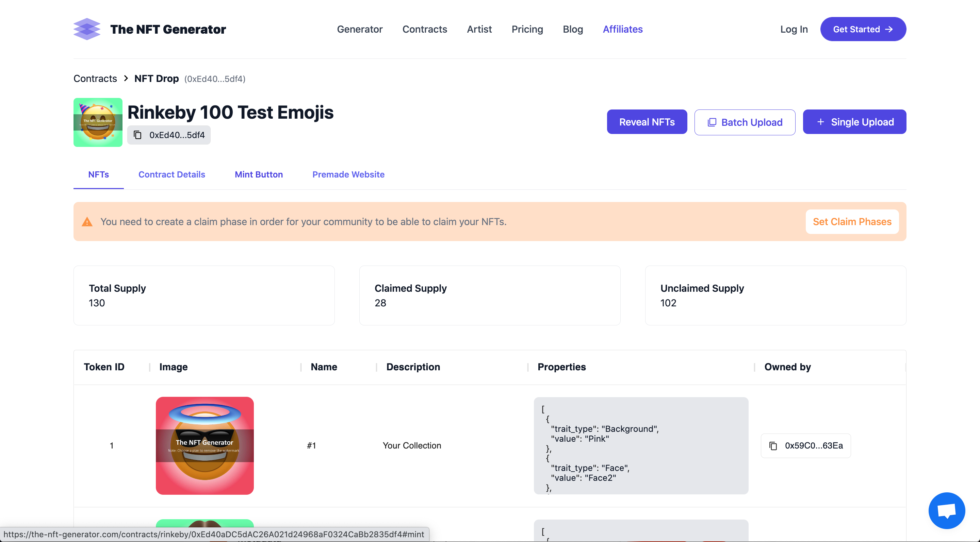980x542 pixels.
Task: Click the Contracts breadcrumb link
Action: coord(95,78)
